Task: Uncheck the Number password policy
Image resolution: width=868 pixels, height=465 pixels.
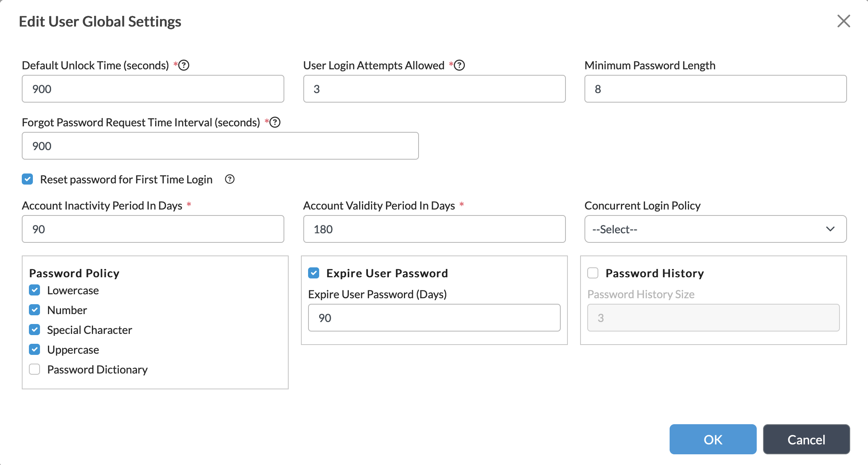Action: click(x=34, y=310)
